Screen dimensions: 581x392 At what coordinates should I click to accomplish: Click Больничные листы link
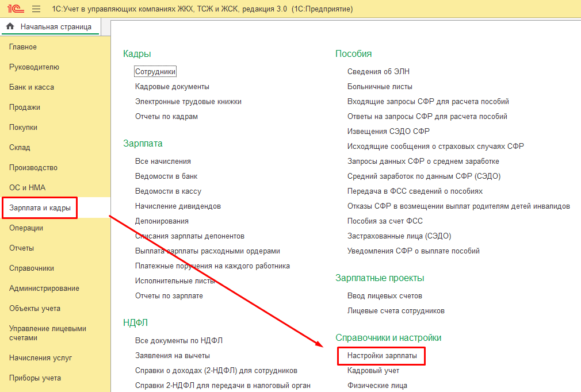pyautogui.click(x=380, y=87)
